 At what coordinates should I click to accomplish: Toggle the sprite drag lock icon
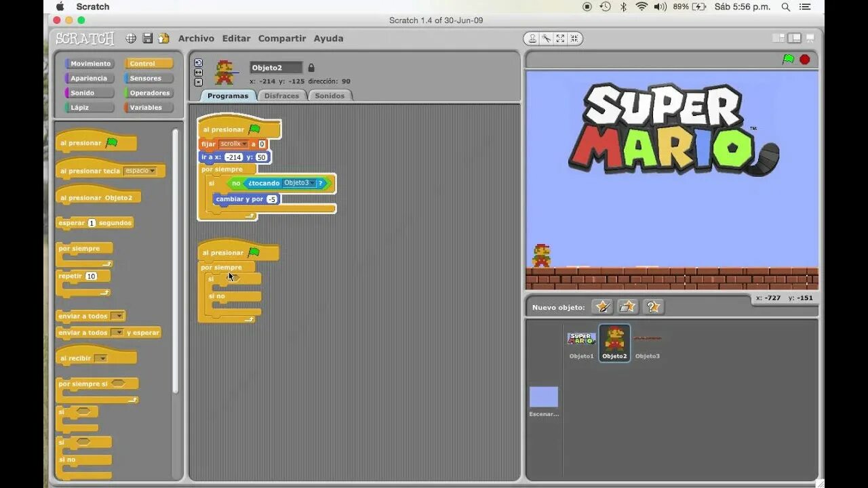[311, 68]
